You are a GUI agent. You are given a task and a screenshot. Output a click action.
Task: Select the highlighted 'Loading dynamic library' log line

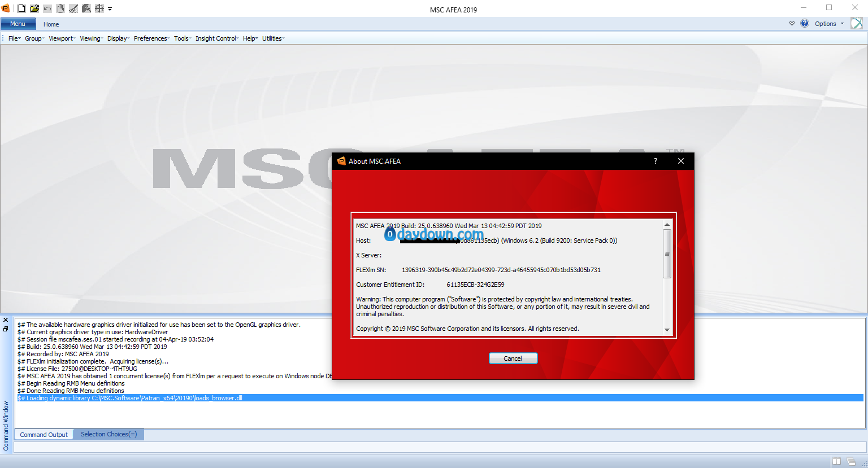(x=440, y=398)
